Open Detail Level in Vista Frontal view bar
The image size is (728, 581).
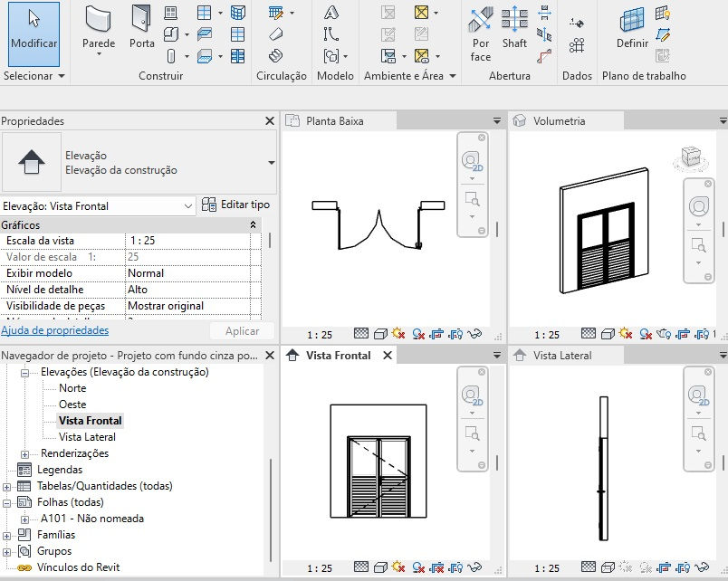[361, 567]
